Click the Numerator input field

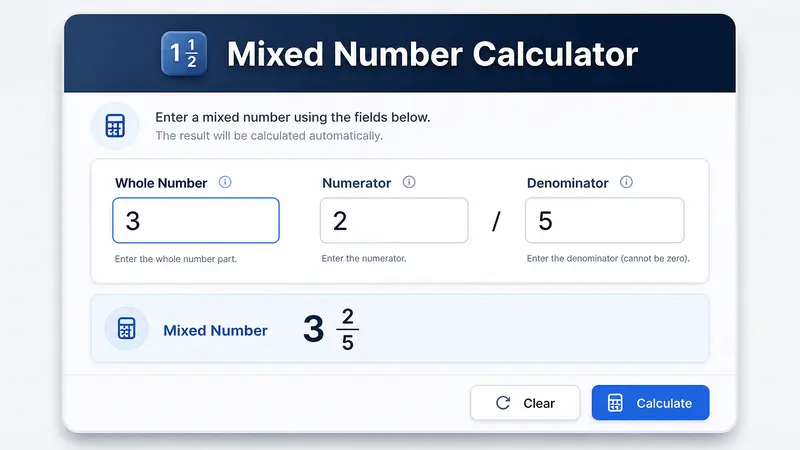[394, 220]
